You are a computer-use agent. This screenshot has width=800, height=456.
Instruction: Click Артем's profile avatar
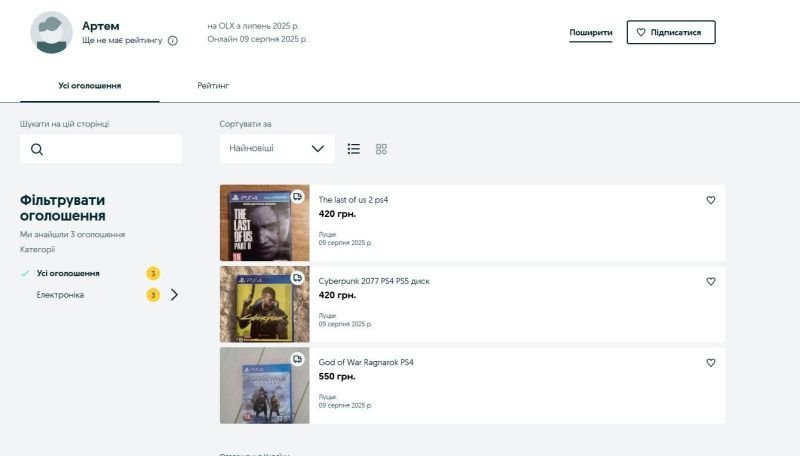[x=51, y=32]
